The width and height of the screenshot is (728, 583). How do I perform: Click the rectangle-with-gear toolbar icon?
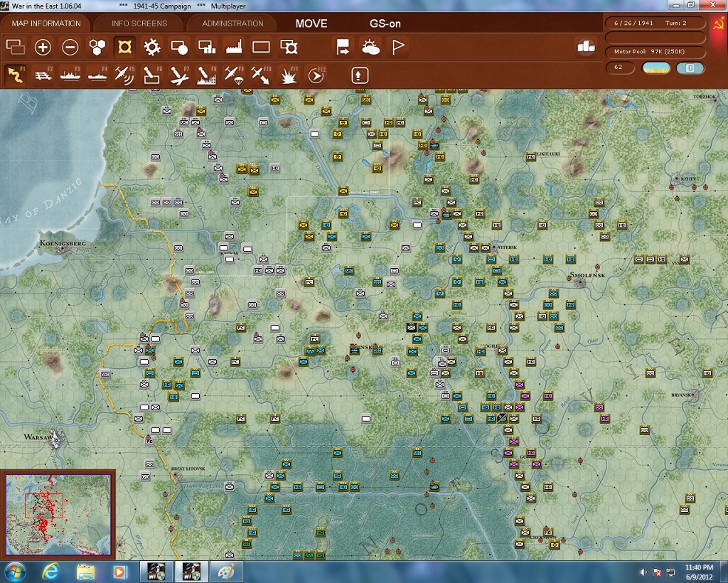pyautogui.click(x=289, y=47)
